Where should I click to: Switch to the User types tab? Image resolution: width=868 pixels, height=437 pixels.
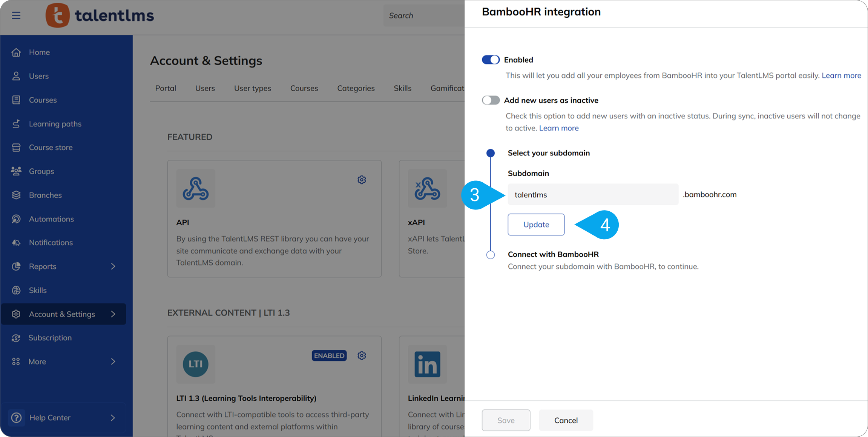(x=252, y=88)
